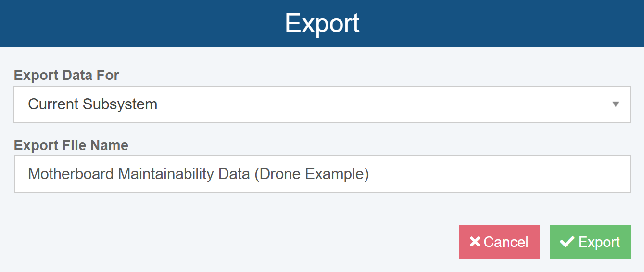Click the X icon on Cancel button
Viewport: 644px width, 272px height.
475,242
